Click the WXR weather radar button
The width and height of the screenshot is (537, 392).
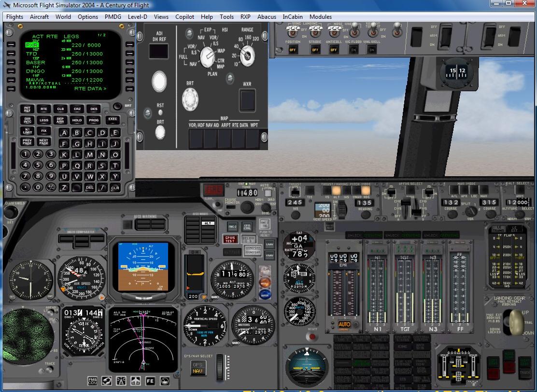pyautogui.click(x=247, y=100)
